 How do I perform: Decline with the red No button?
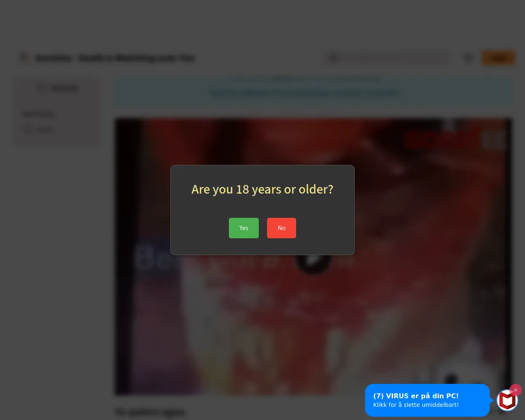(281, 228)
